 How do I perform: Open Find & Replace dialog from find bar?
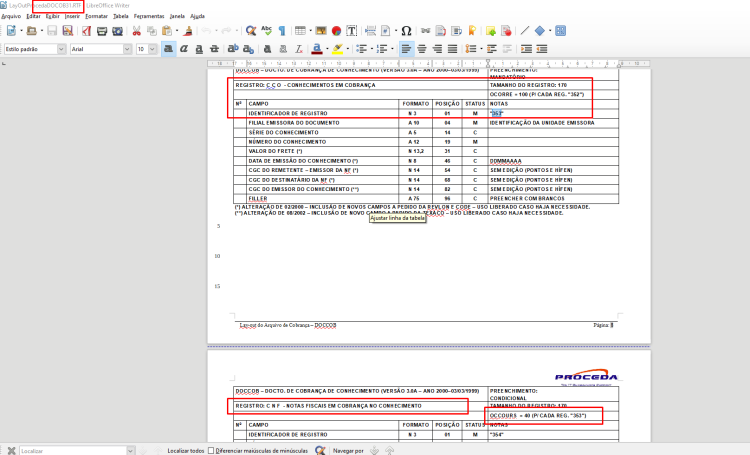[x=320, y=451]
